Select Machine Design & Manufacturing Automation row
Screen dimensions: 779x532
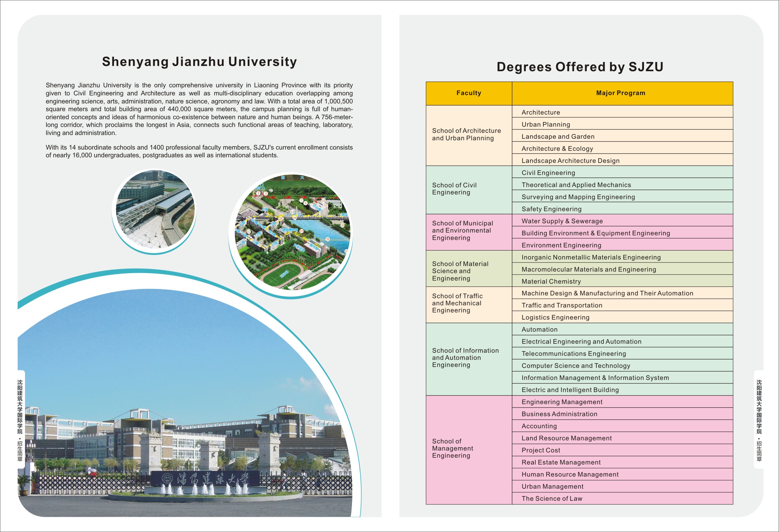click(622, 292)
